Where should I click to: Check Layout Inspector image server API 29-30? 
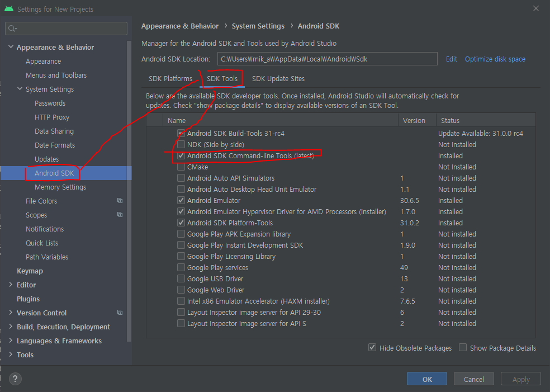coord(181,313)
